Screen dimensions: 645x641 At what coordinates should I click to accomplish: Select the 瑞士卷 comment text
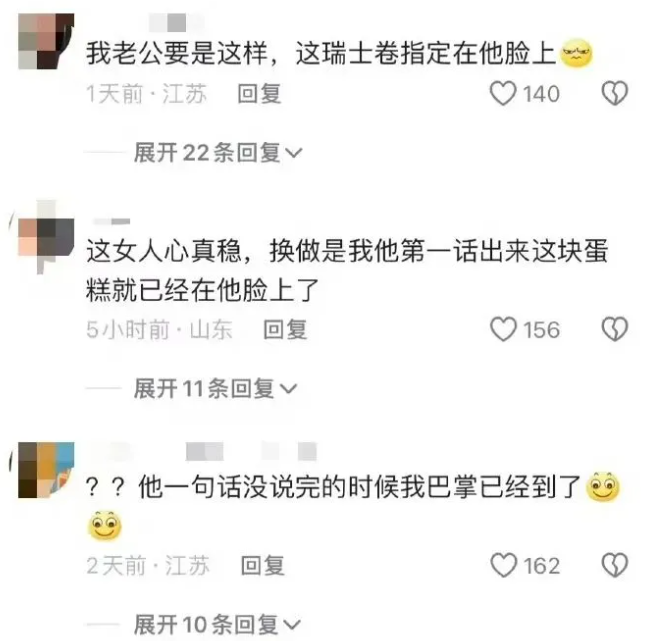[339, 53]
